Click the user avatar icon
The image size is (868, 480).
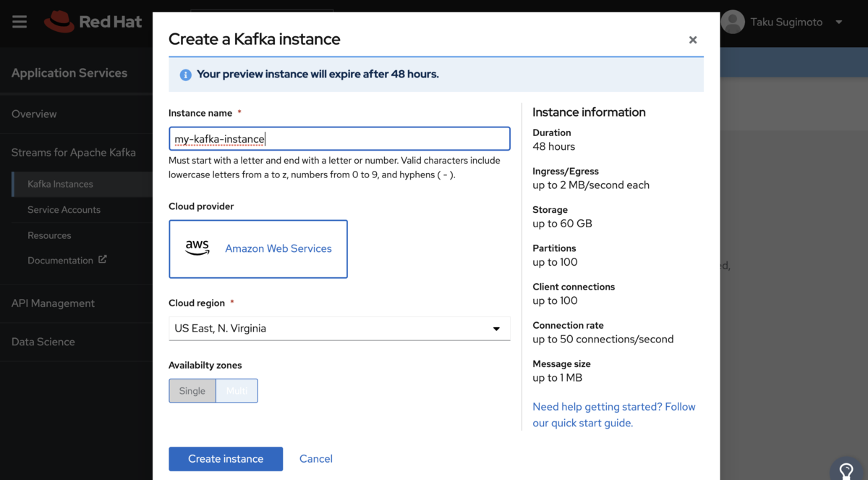tap(733, 22)
